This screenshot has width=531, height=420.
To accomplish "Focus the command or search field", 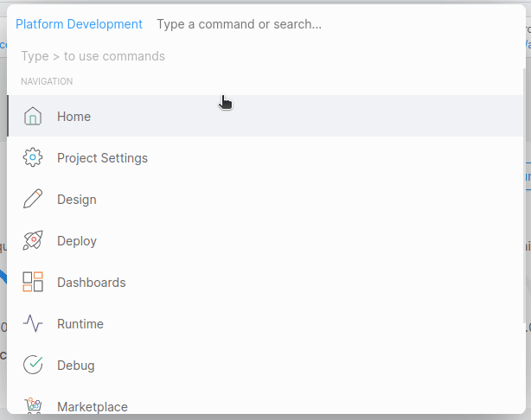I will (339, 24).
